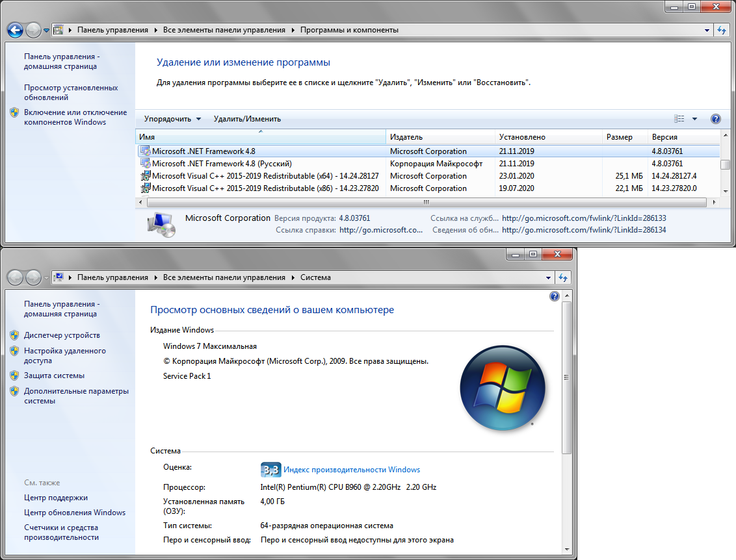Click refresh icon in Programs address bar
The image size is (736, 560).
(x=721, y=30)
